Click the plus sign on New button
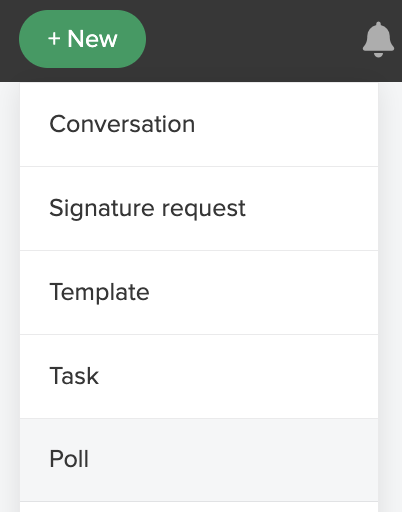This screenshot has height=512, width=402. pyautogui.click(x=54, y=39)
